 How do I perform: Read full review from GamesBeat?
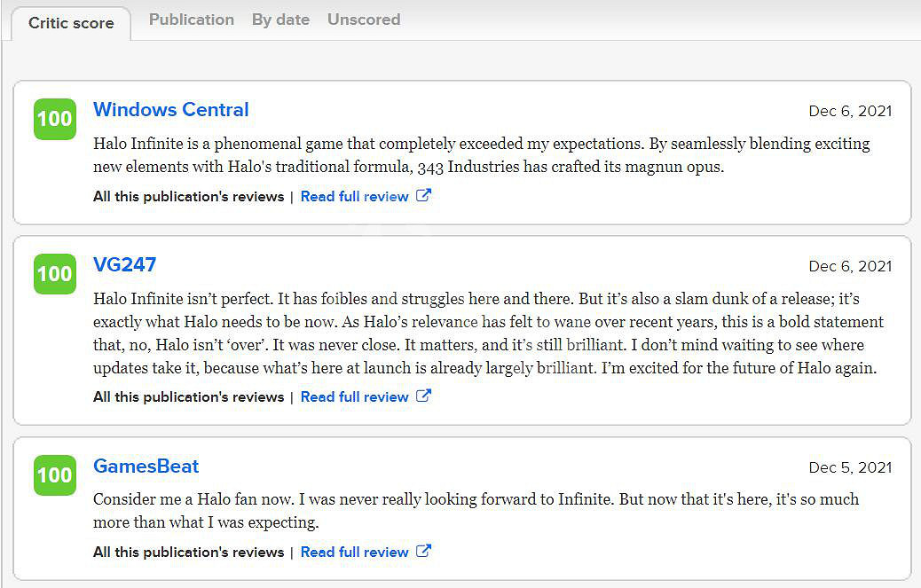point(355,553)
